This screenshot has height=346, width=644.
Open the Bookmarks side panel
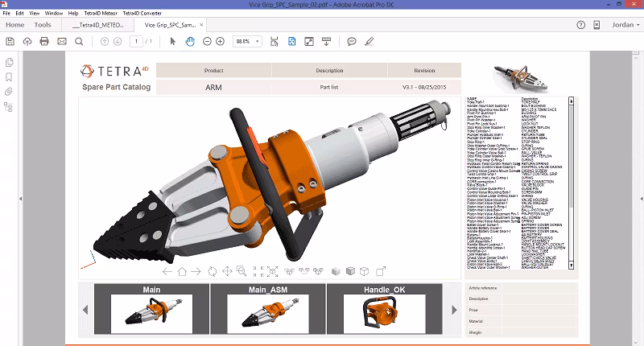coord(9,77)
